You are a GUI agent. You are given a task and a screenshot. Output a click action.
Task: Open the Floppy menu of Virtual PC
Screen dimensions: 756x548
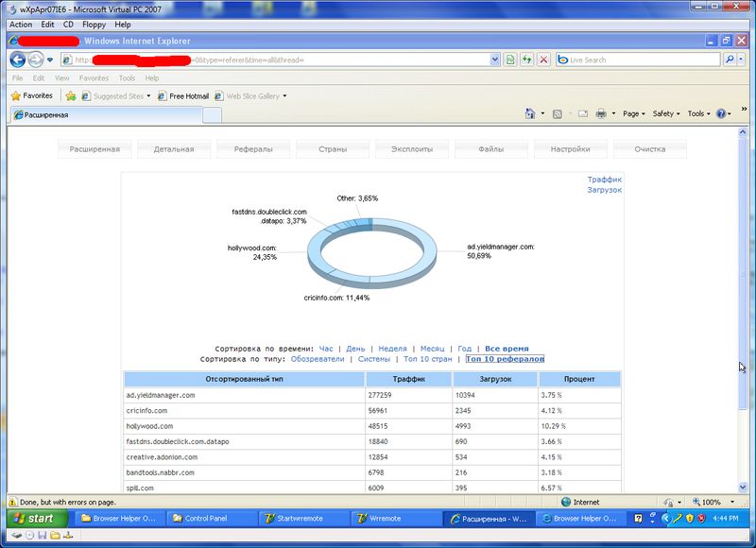click(94, 25)
